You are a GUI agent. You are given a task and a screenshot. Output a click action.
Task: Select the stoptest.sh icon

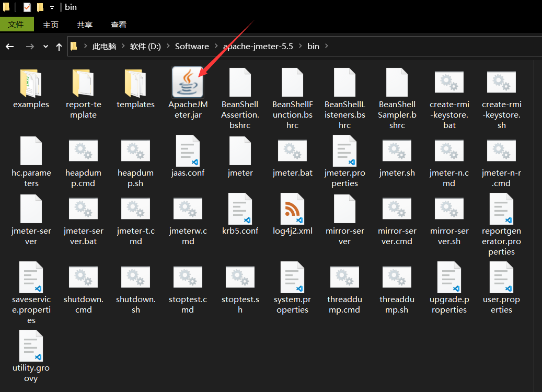coord(240,277)
